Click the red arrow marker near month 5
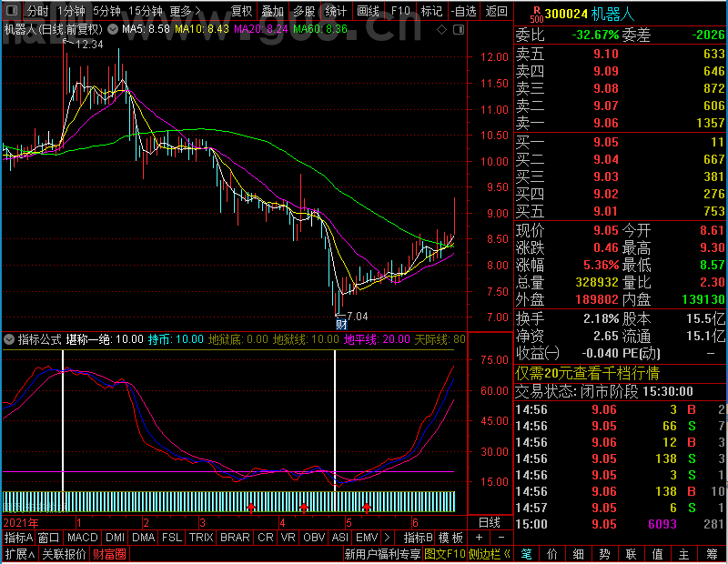 click(367, 508)
